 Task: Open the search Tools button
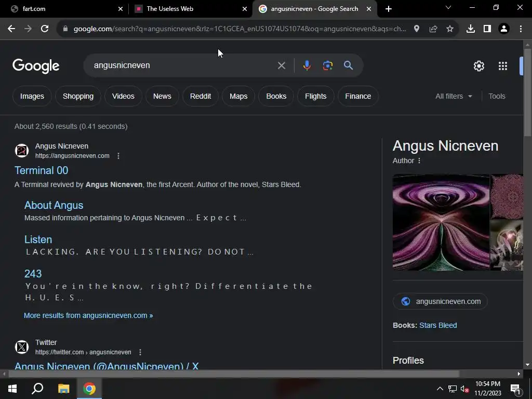pos(497,96)
